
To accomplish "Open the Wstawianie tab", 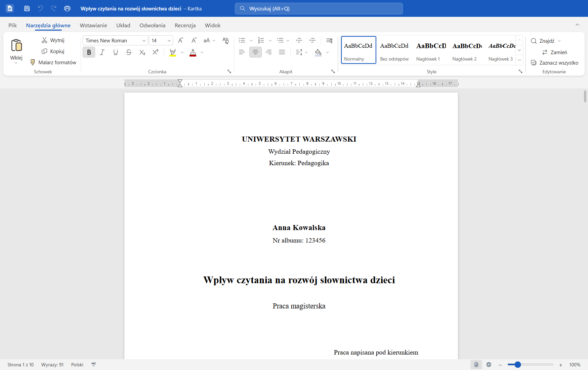I will pos(93,25).
